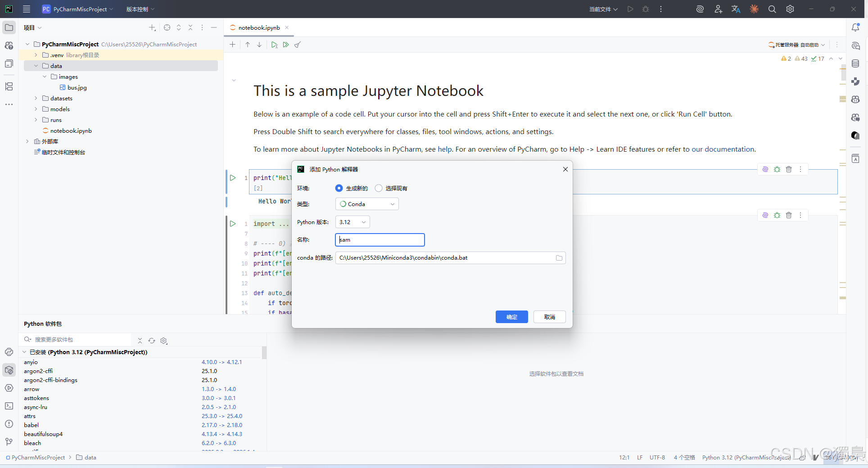Click the Code With Me user icon
The height and width of the screenshot is (468, 868).
coord(718,9)
